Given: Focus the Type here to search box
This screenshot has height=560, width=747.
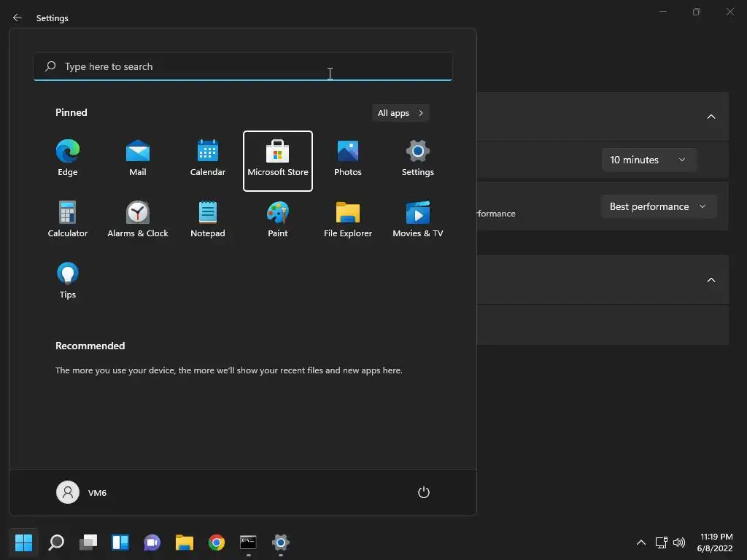Looking at the screenshot, I should coord(243,66).
